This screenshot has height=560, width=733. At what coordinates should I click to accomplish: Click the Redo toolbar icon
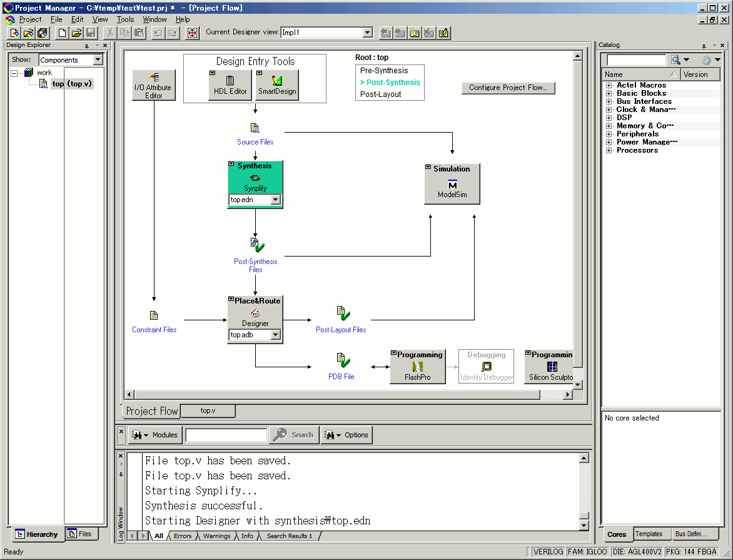click(173, 33)
